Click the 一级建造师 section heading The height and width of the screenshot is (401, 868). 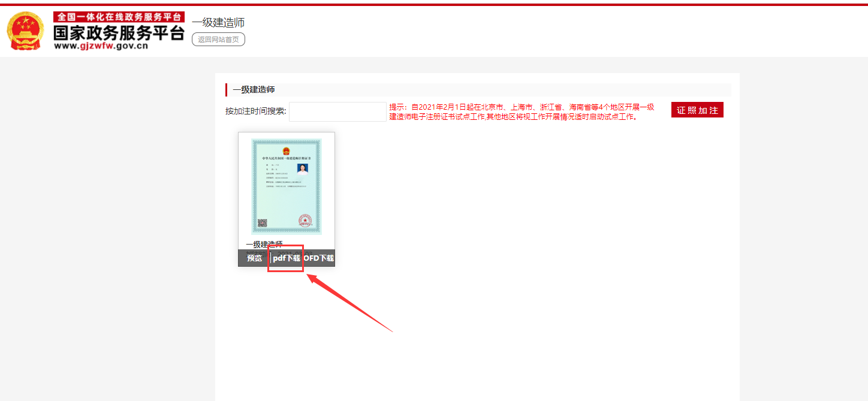[x=254, y=90]
